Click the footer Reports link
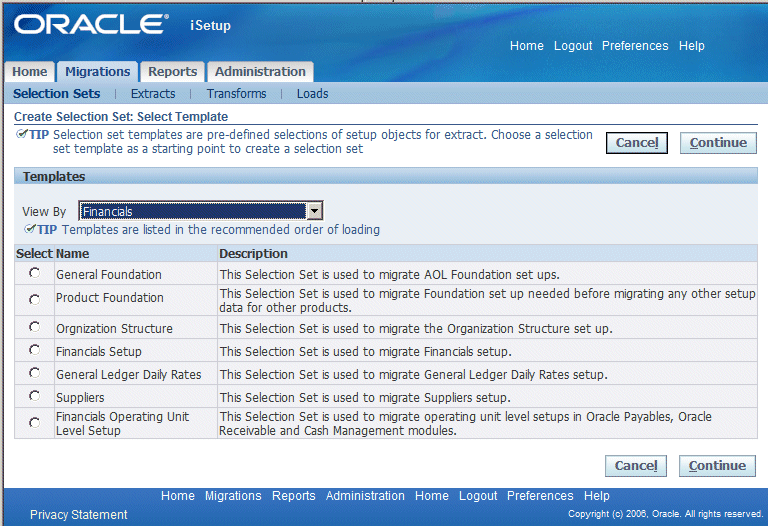 coord(293,496)
